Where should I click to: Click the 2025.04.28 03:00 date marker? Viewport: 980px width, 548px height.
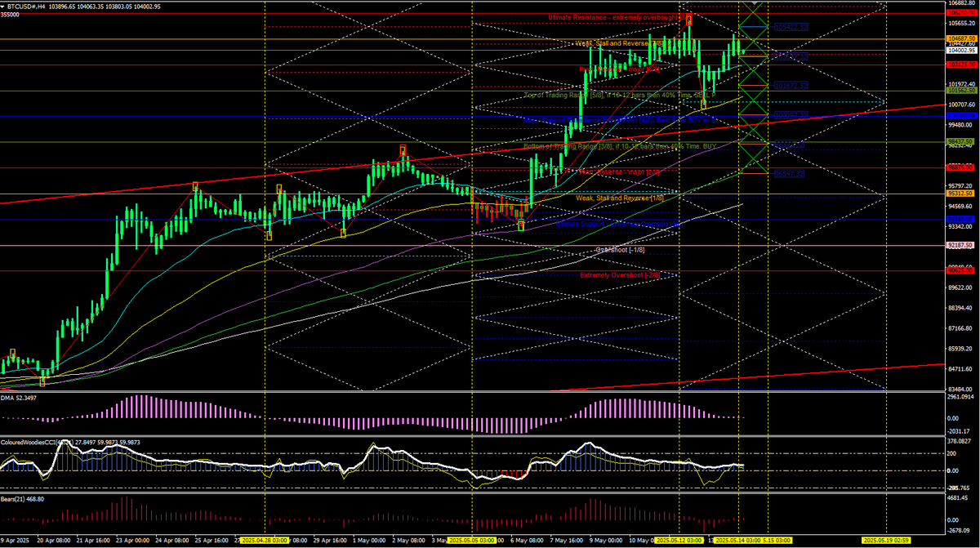coord(266,541)
